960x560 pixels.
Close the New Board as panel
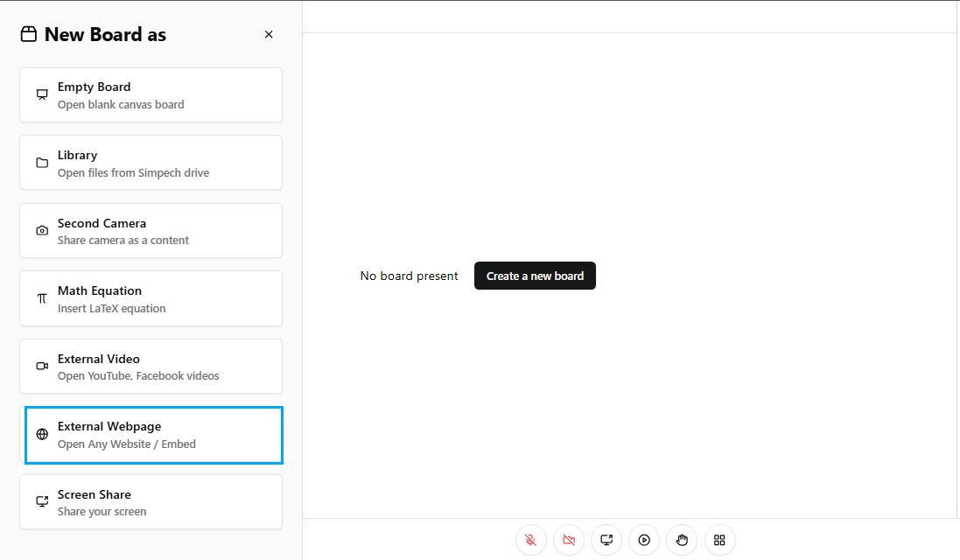click(x=269, y=35)
